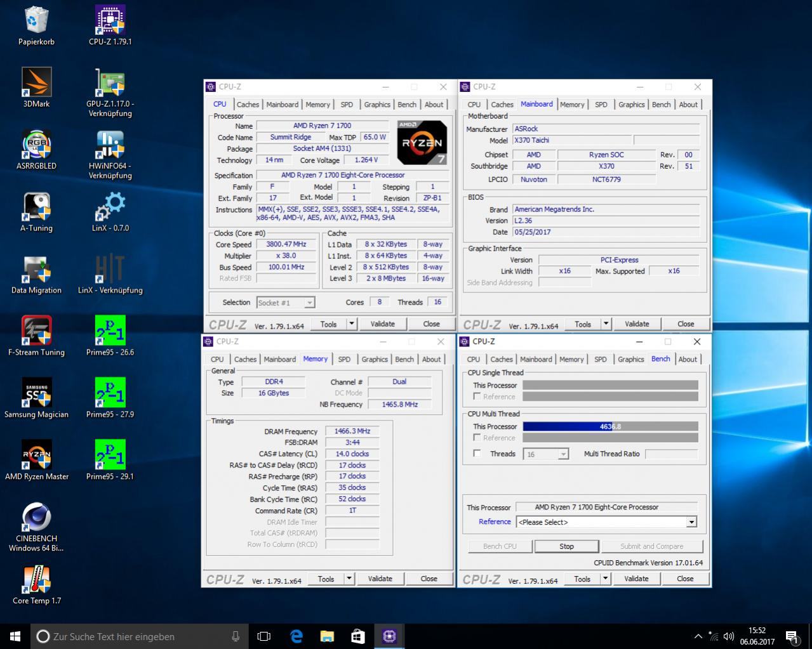Select the HWiNFO64 shortcut icon
This screenshot has width=812, height=649.
pos(110,154)
